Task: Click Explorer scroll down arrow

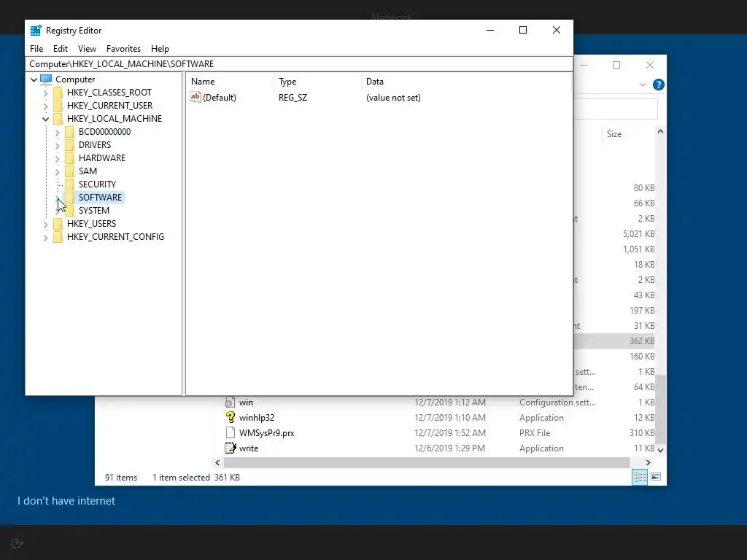Action: coord(660,449)
